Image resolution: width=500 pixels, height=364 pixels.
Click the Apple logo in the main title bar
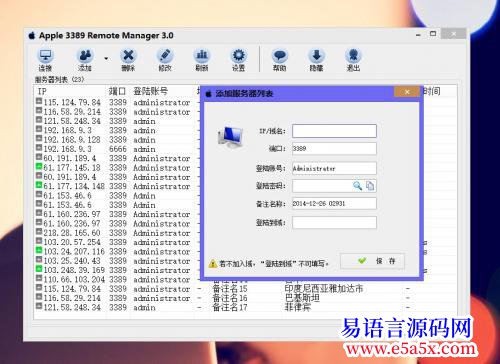point(32,35)
